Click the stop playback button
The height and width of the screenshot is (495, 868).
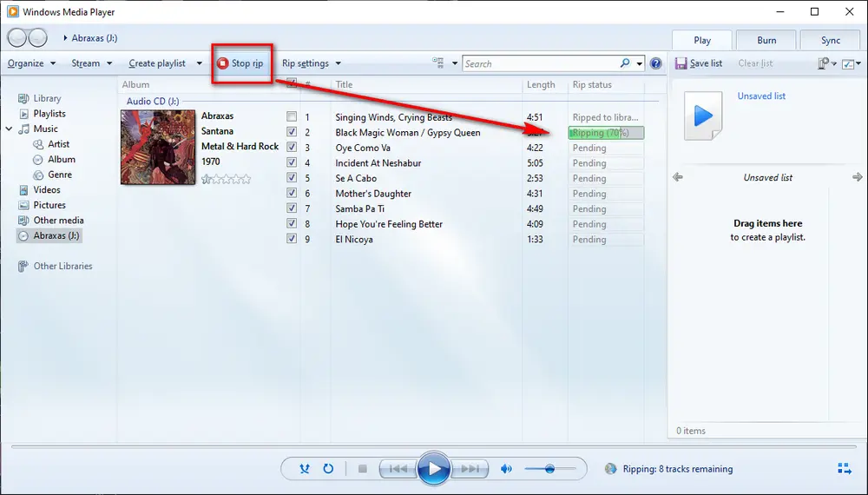[x=363, y=469]
